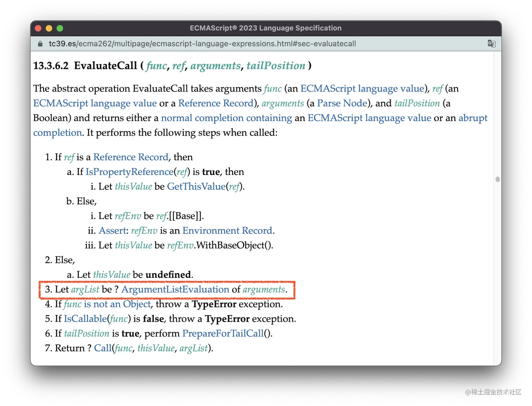Click the arguments parameter in the heading

pyautogui.click(x=215, y=66)
